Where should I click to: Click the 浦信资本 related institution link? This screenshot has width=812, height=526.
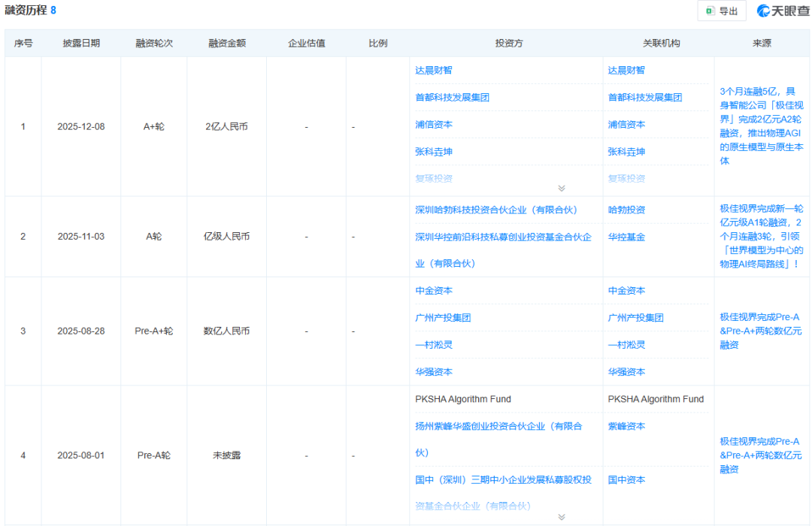626,124
